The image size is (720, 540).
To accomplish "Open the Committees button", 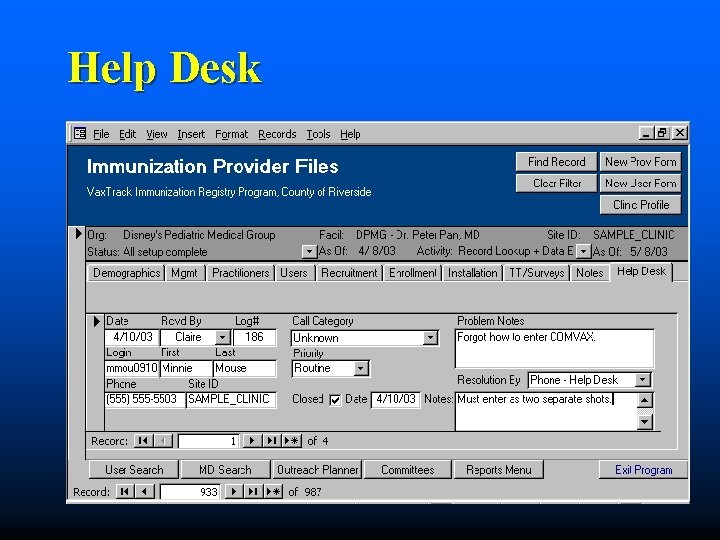I will click(408, 470).
